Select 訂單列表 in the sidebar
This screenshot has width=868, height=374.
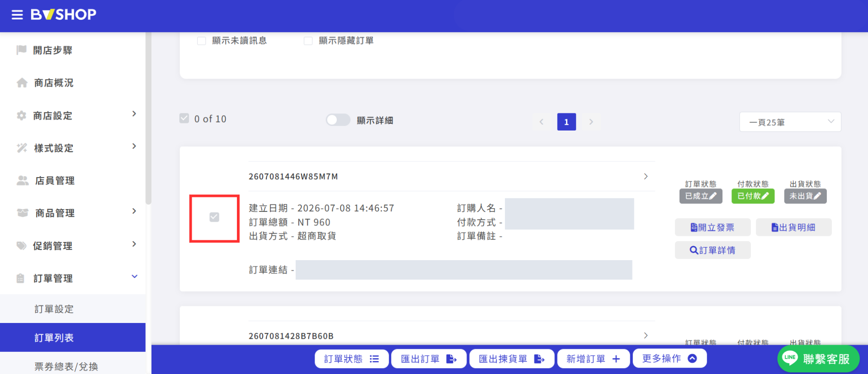tap(73, 338)
